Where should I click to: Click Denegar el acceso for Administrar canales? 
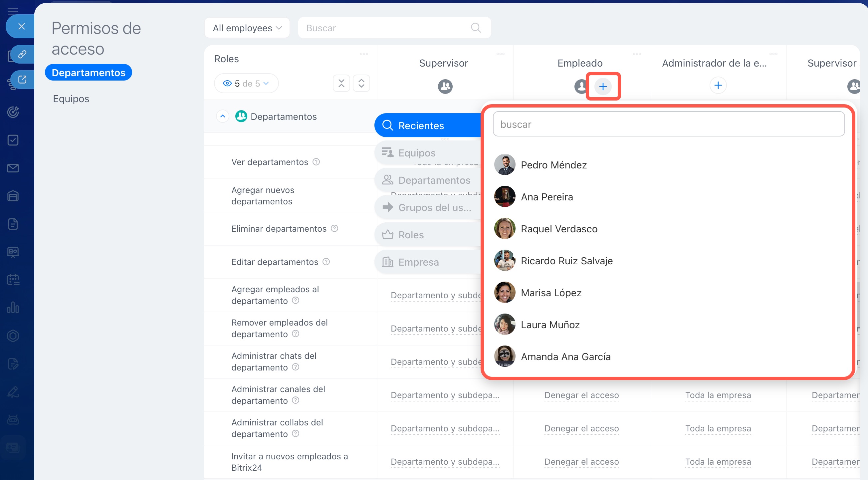click(581, 395)
